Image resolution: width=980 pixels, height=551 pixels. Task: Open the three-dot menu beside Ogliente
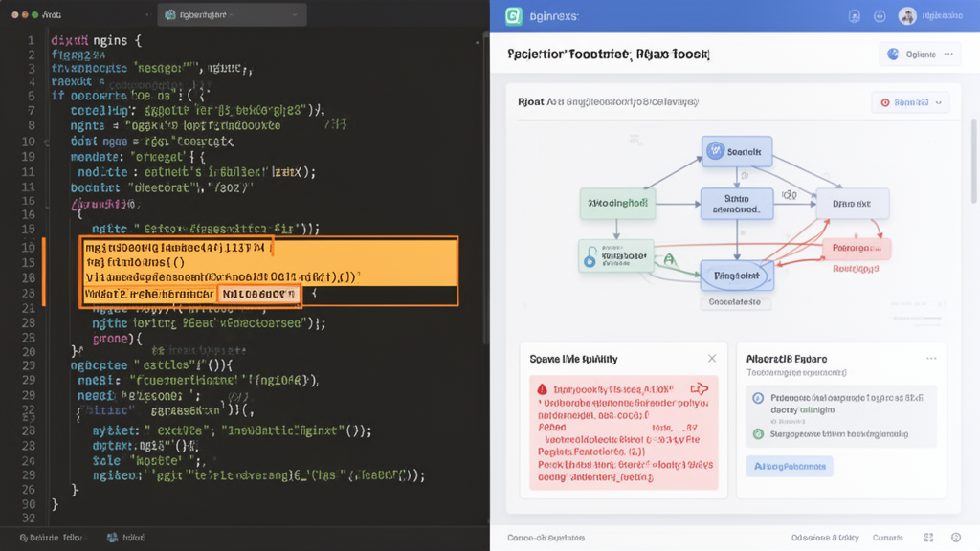tap(948, 55)
